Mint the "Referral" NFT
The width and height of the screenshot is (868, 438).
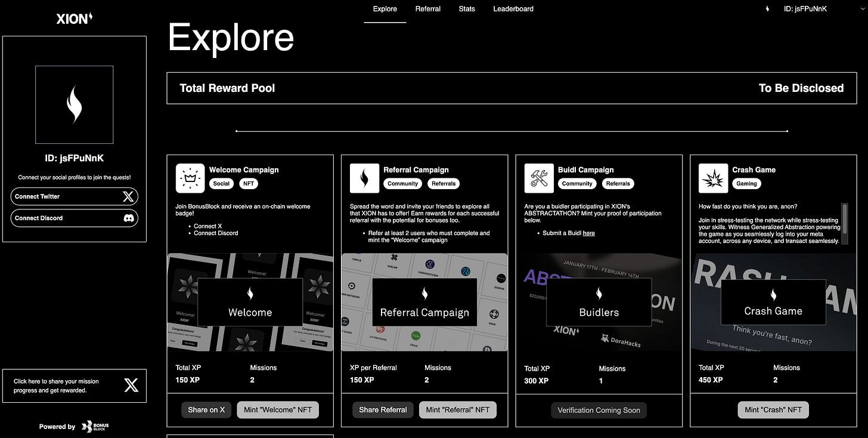point(458,410)
